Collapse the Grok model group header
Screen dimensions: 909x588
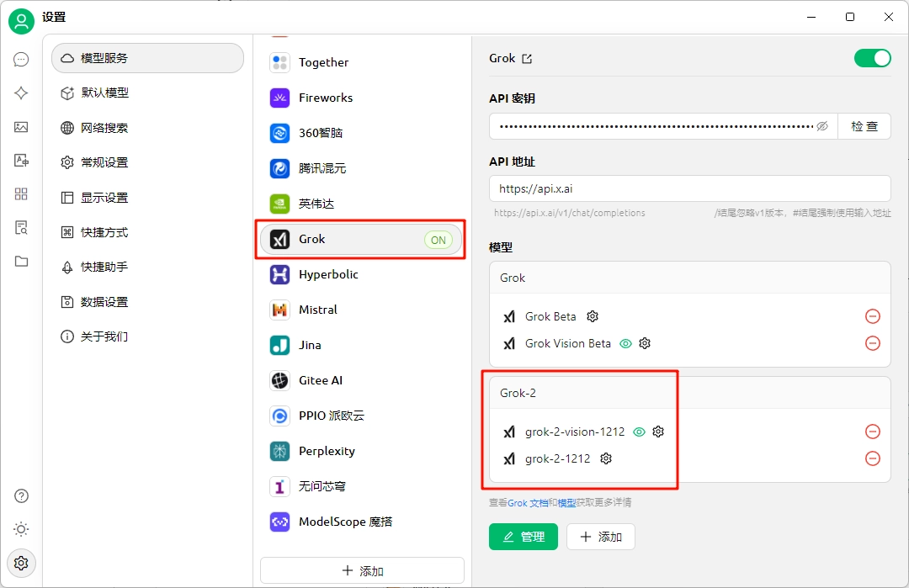[690, 278]
